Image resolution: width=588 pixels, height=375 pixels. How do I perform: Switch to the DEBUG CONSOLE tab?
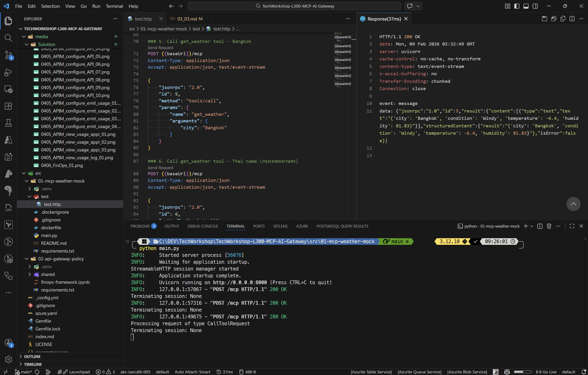click(203, 226)
